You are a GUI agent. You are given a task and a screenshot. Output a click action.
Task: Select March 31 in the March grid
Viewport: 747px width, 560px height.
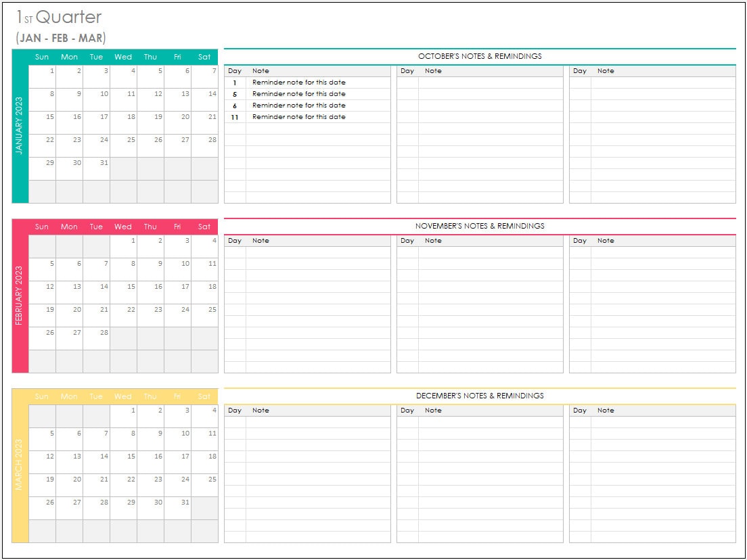point(183,503)
